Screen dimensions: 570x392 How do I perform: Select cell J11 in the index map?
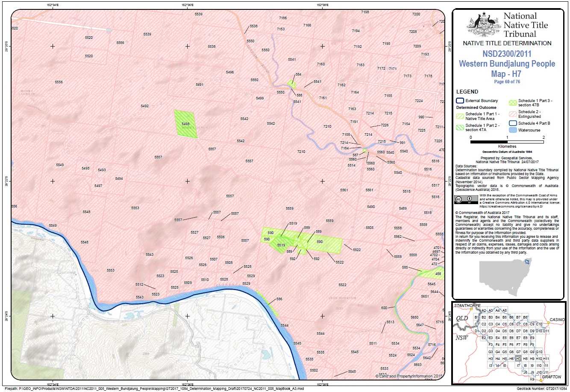point(546,372)
